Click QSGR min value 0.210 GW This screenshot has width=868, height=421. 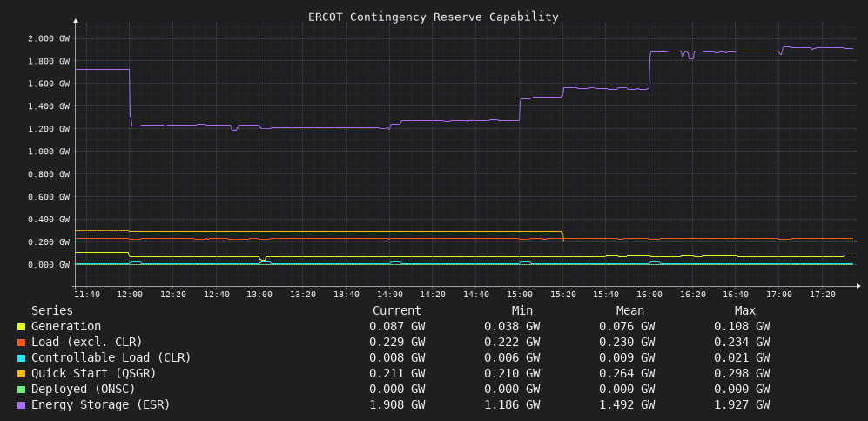point(512,373)
